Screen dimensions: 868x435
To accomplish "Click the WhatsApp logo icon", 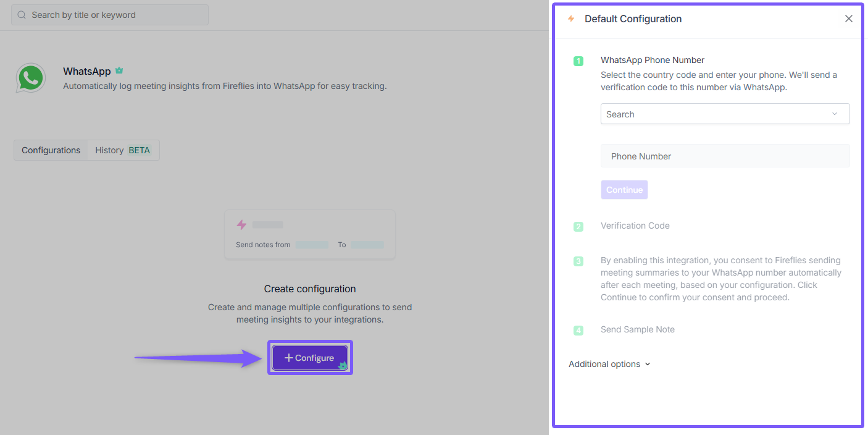I will (x=30, y=78).
